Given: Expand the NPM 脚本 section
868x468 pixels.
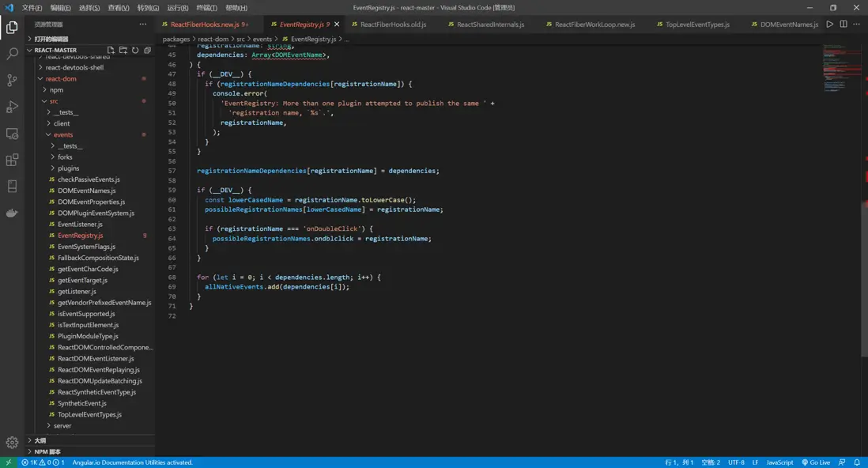Looking at the screenshot, I should pyautogui.click(x=47, y=451).
